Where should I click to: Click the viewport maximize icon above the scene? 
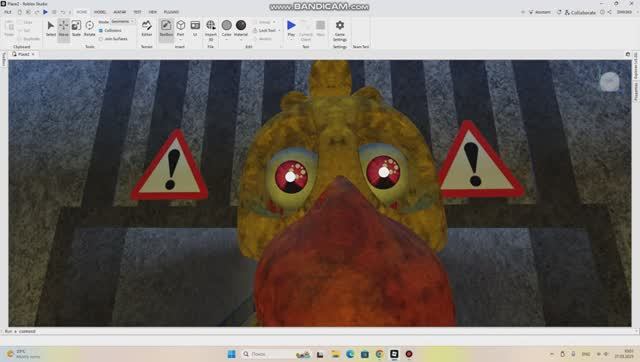click(628, 54)
